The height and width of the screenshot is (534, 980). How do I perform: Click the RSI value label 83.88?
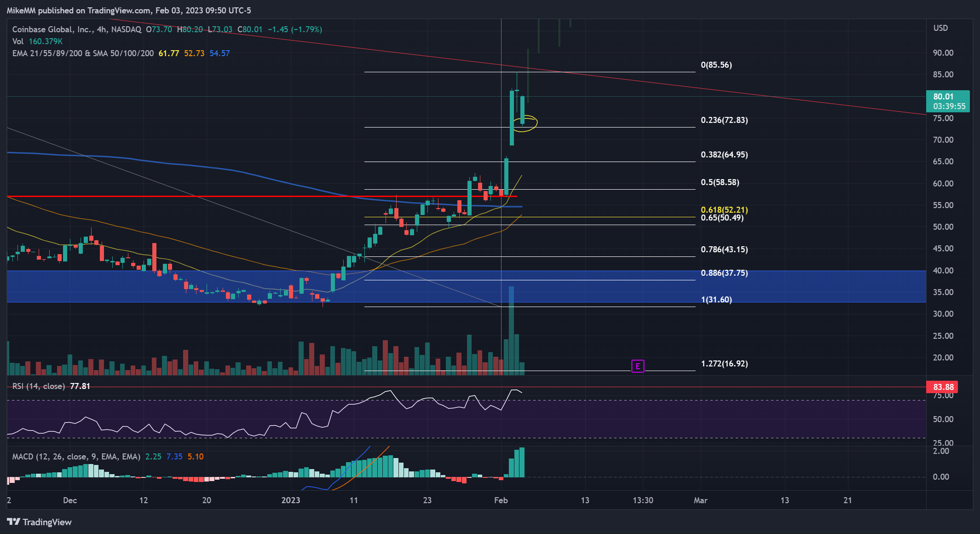tap(943, 387)
